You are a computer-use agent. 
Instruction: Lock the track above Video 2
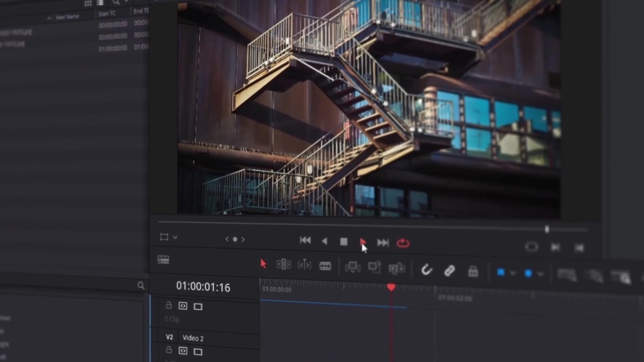169,305
